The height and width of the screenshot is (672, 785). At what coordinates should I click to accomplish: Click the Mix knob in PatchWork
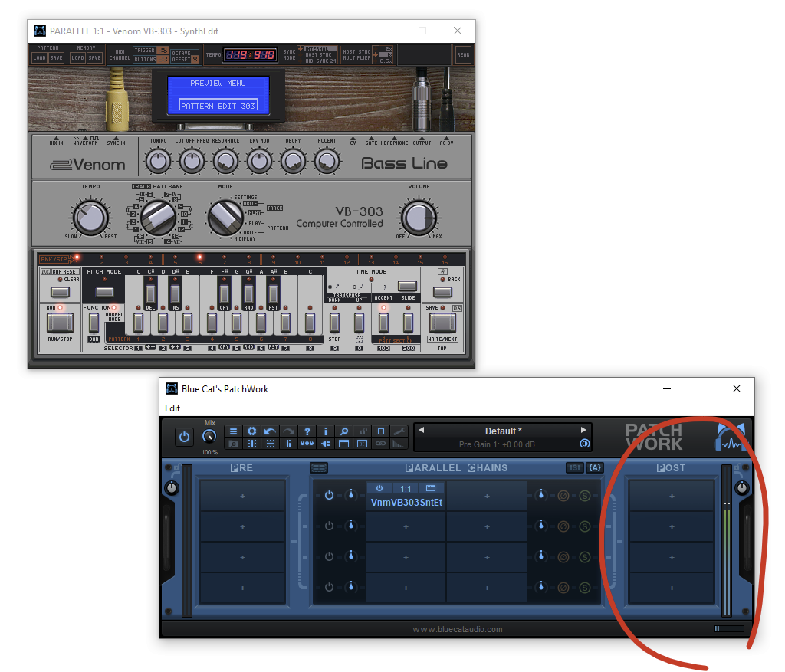click(x=209, y=436)
